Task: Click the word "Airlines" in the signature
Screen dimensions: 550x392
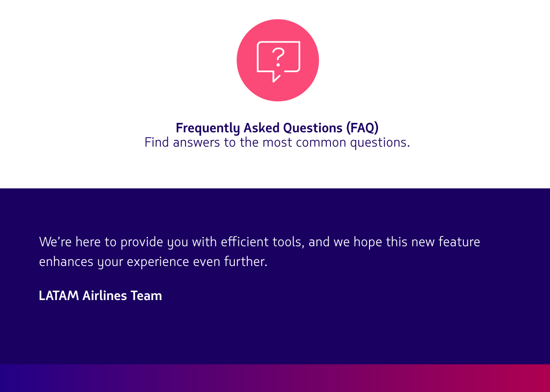Action: click(x=105, y=296)
